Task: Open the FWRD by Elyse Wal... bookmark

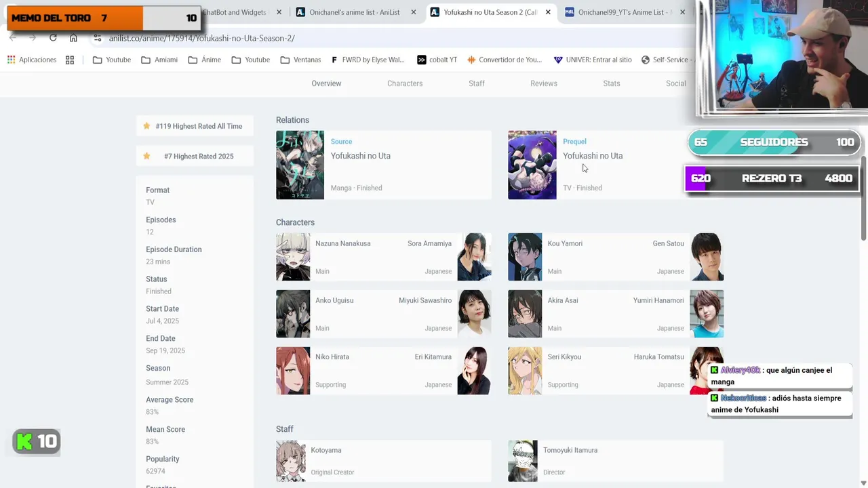Action: (x=368, y=60)
